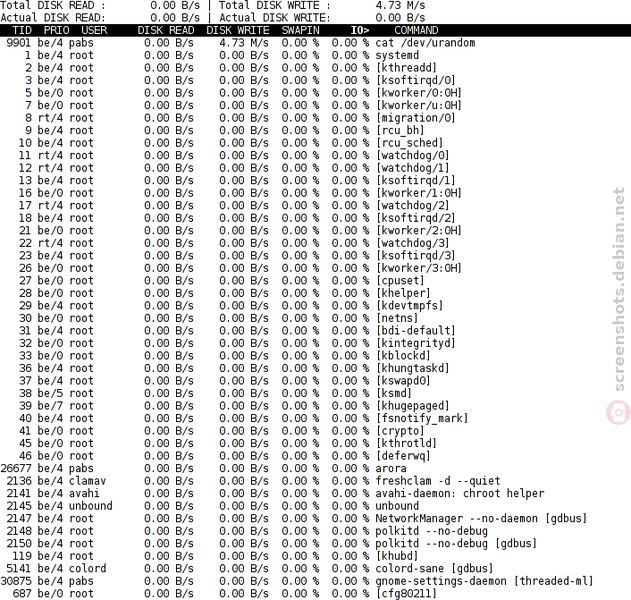Click the SWAPIN column header

coord(301,31)
